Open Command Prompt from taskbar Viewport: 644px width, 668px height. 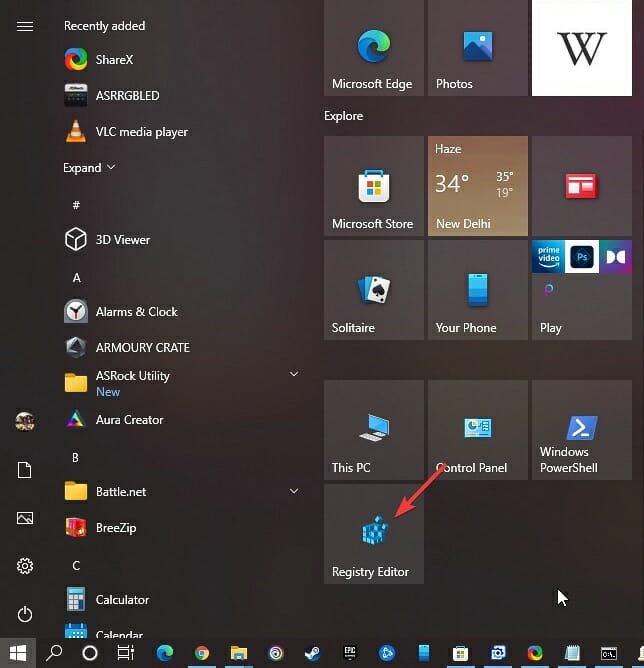609,653
